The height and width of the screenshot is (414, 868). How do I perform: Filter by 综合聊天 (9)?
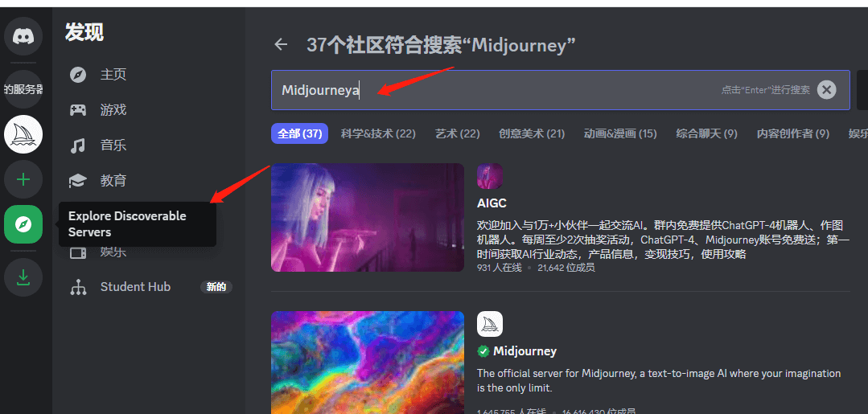pyautogui.click(x=707, y=133)
